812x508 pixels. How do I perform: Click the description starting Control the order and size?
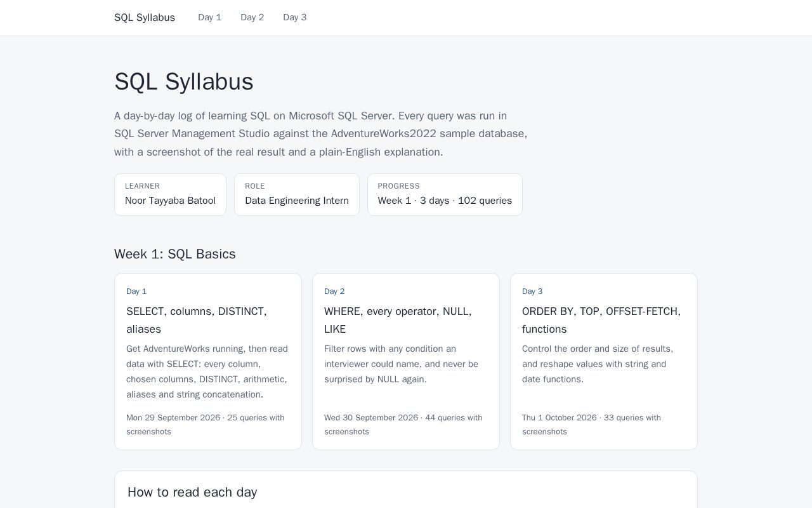point(598,364)
